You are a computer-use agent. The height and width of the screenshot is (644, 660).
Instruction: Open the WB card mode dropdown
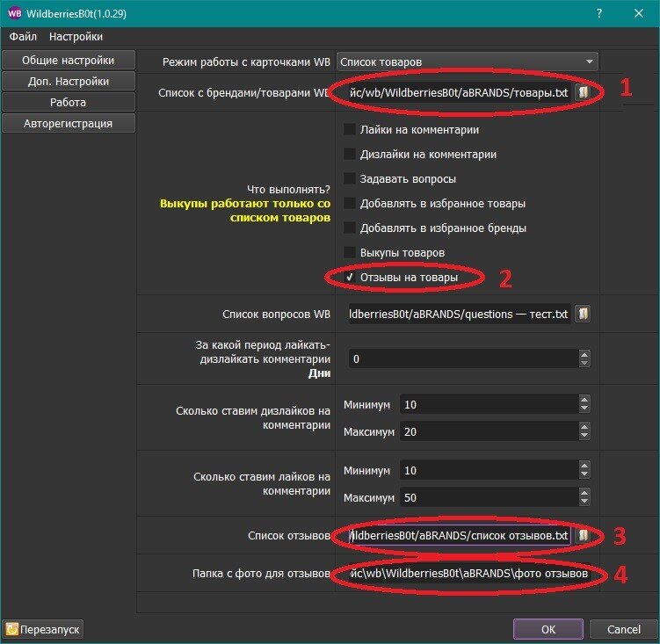467,62
